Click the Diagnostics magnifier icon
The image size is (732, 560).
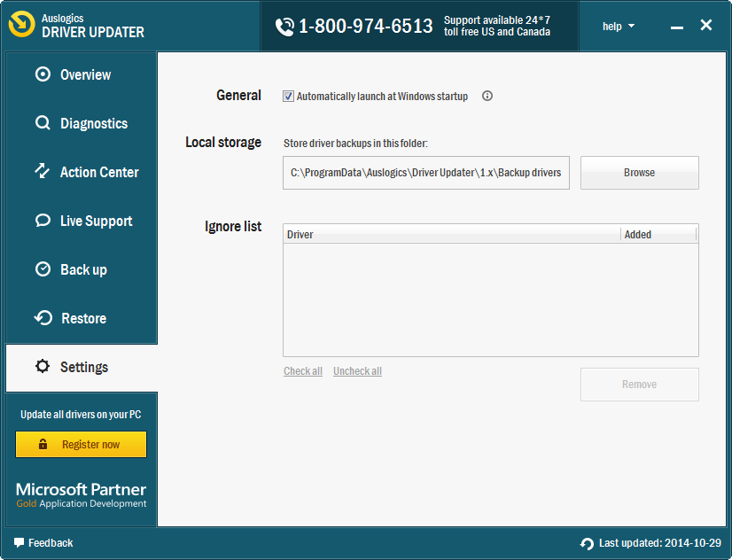(43, 123)
